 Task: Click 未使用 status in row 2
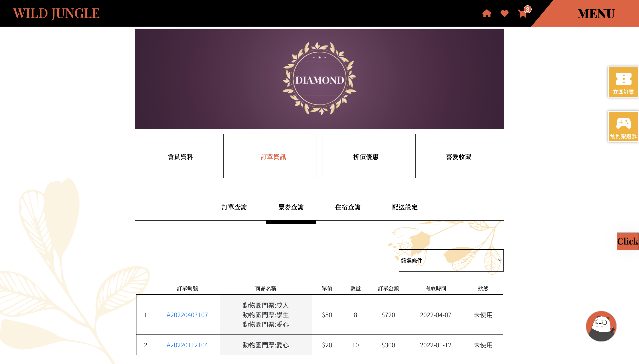click(483, 345)
